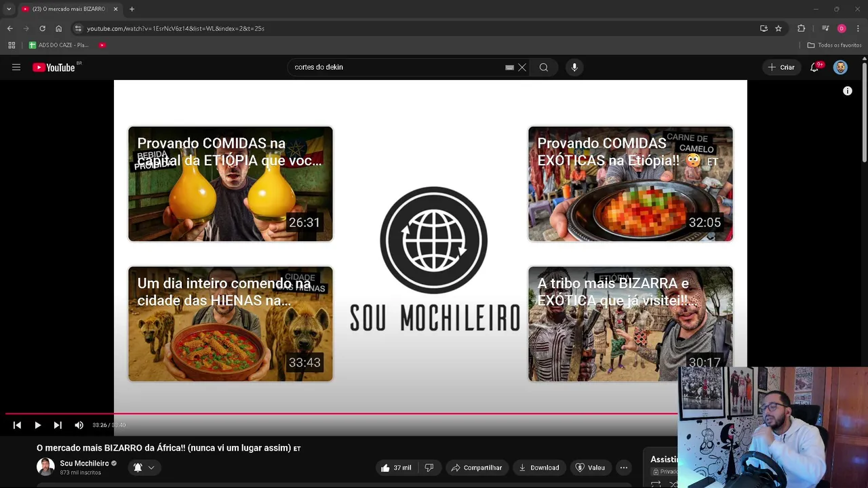Click the 873 mil inscritos text
The image size is (868, 488).
tap(80, 472)
